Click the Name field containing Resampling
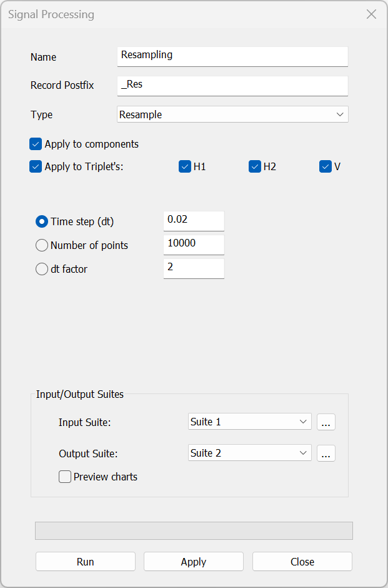The height and width of the screenshot is (588, 388). [232, 56]
